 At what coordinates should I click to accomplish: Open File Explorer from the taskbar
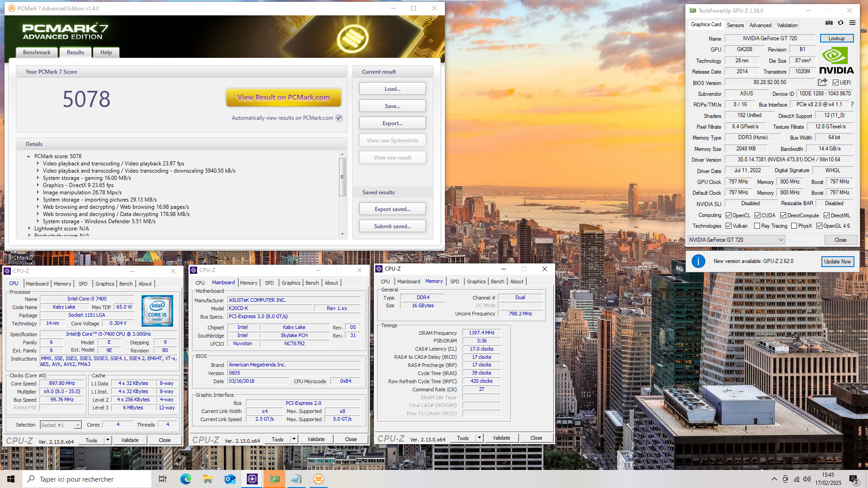(208, 479)
